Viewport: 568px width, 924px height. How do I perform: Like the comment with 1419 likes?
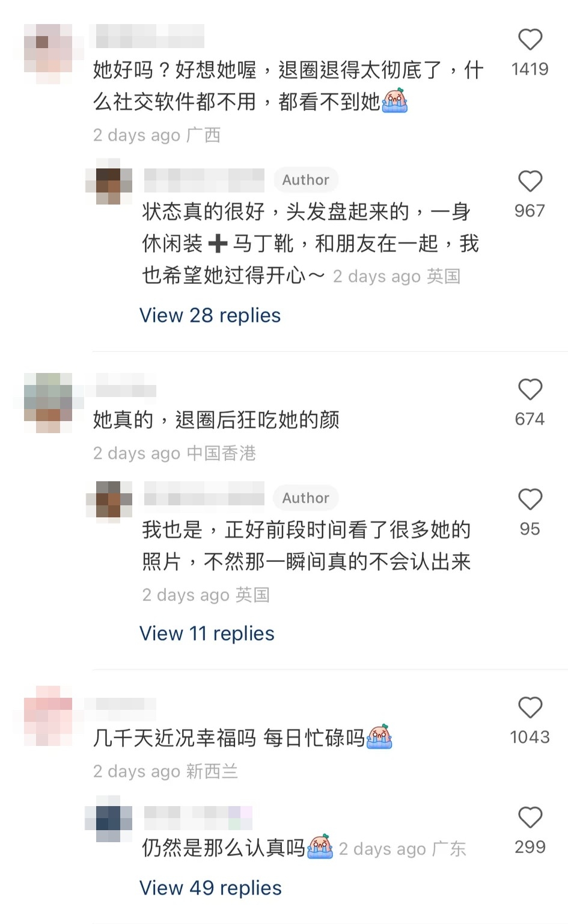[530, 40]
